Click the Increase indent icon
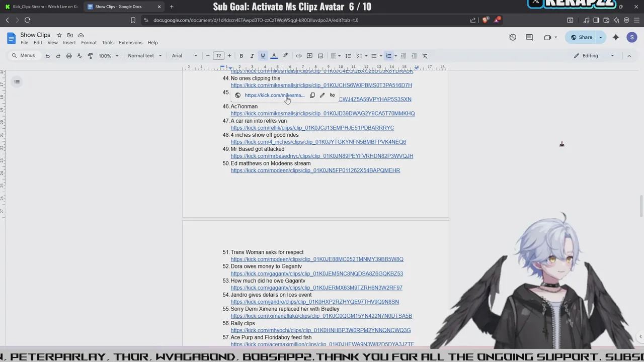 coord(414,56)
